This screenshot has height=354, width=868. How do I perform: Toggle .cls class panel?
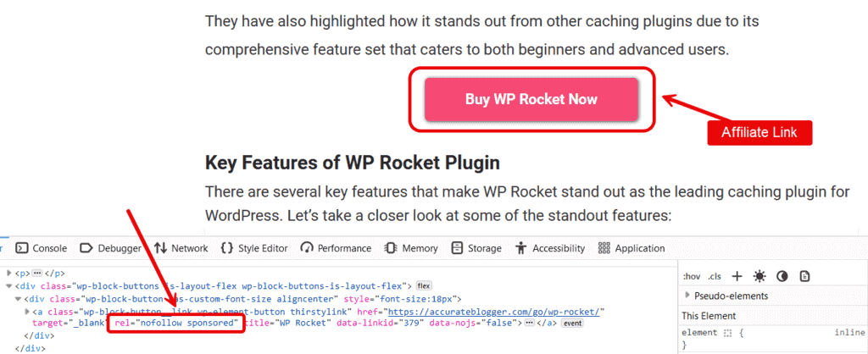click(x=714, y=277)
